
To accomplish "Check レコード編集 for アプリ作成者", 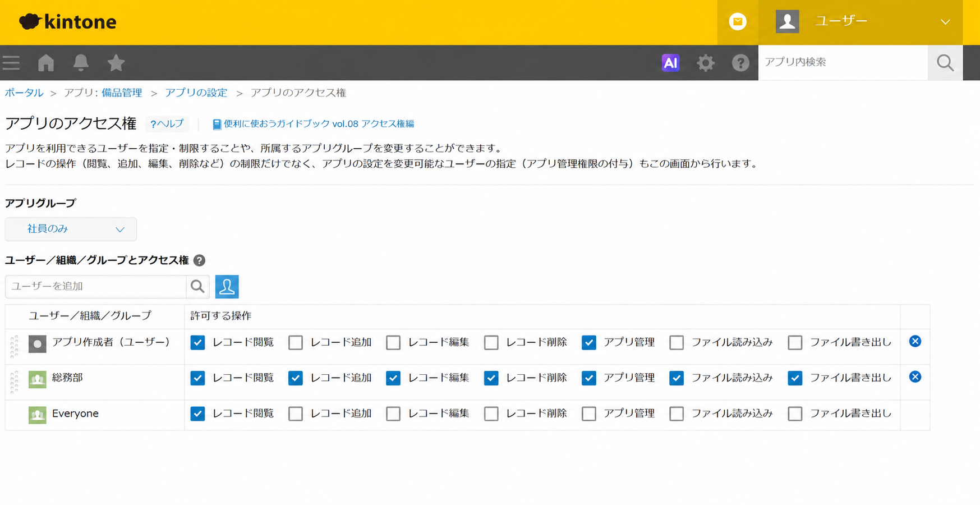I will coord(393,343).
